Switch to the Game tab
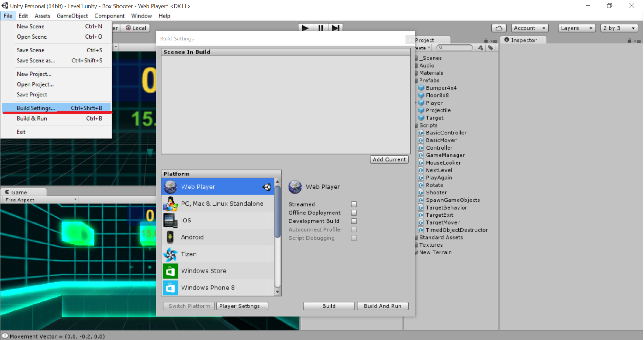 (23, 192)
